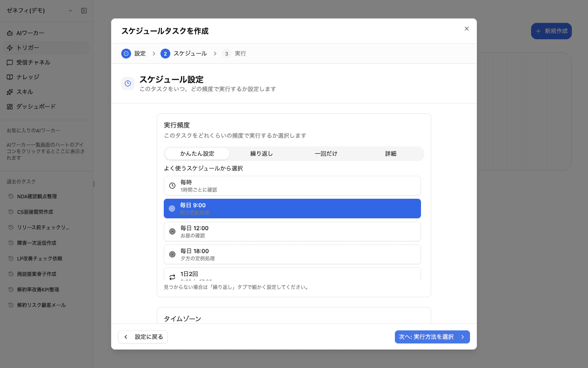This screenshot has width=588, height=368.
Task: Open the ダッシュボード grid icon
Action: click(x=10, y=107)
